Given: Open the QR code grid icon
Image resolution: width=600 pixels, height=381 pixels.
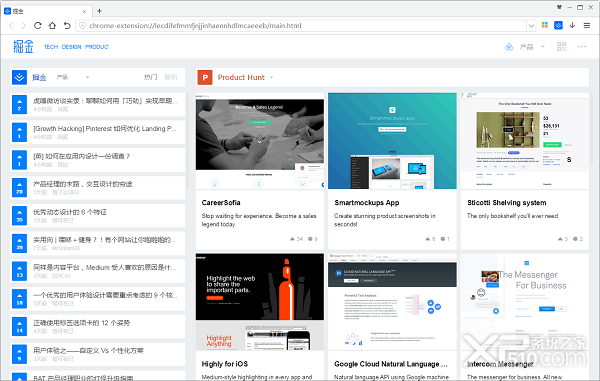Looking at the screenshot, I should tap(561, 47).
